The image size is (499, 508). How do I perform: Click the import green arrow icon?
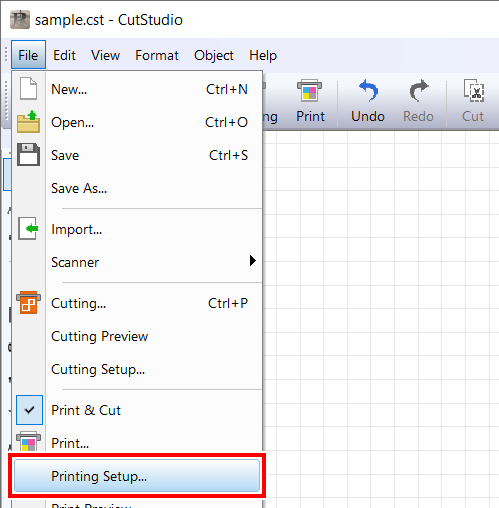28,229
